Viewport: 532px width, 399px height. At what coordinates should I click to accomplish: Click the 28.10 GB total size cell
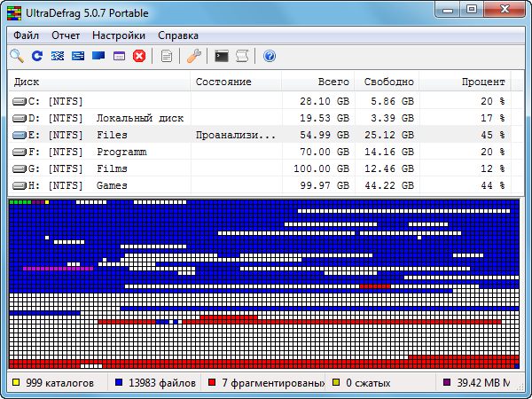[x=325, y=101]
